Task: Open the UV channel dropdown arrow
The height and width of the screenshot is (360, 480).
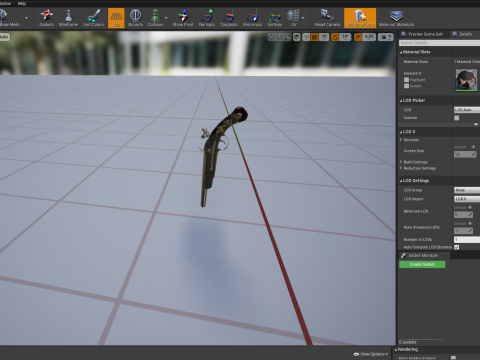Action: point(303,18)
